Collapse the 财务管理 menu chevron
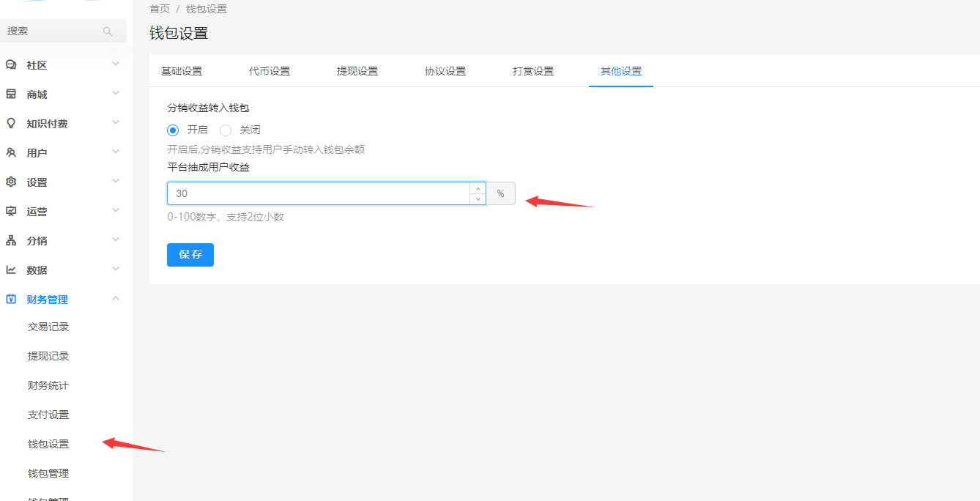This screenshot has height=501, width=980. click(116, 299)
